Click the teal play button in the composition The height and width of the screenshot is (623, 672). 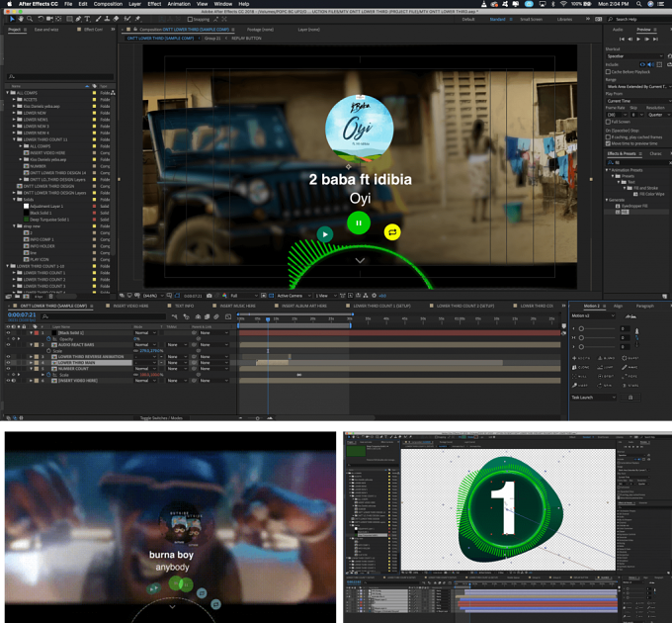[x=325, y=234]
